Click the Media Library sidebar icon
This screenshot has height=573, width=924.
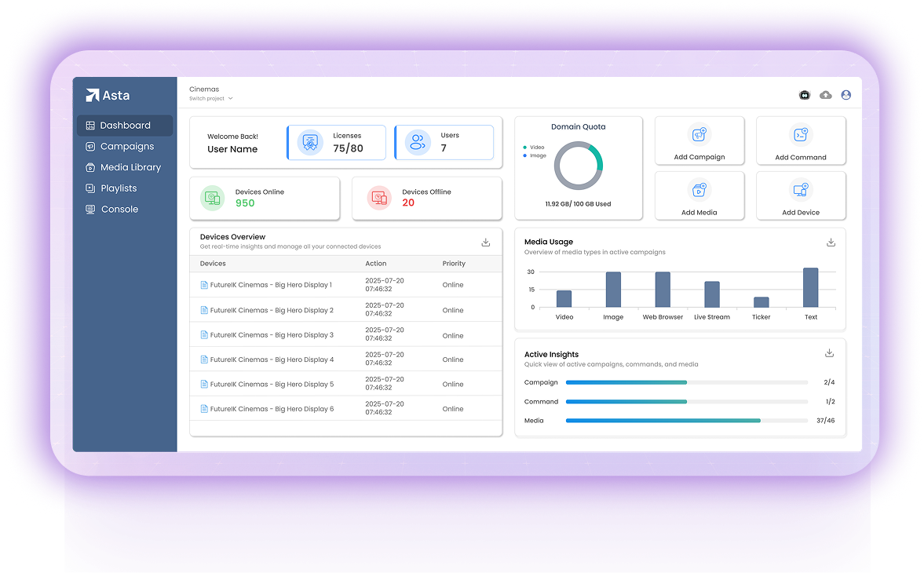point(89,167)
